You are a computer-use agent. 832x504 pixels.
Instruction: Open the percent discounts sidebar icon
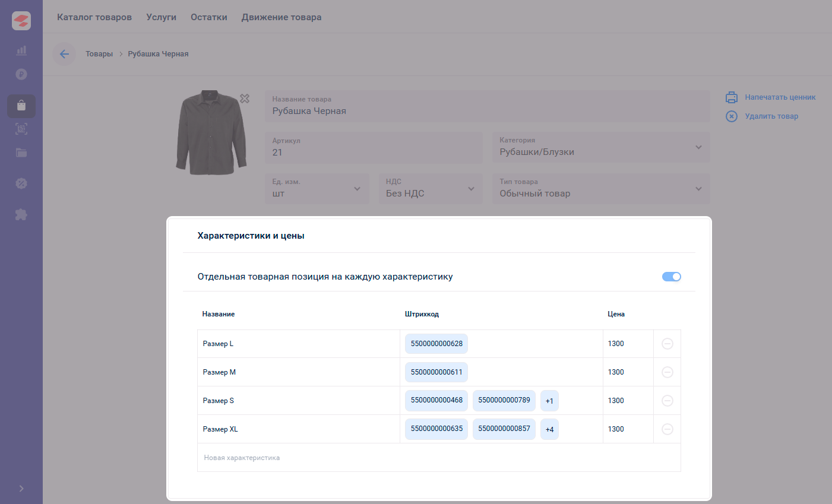click(21, 183)
